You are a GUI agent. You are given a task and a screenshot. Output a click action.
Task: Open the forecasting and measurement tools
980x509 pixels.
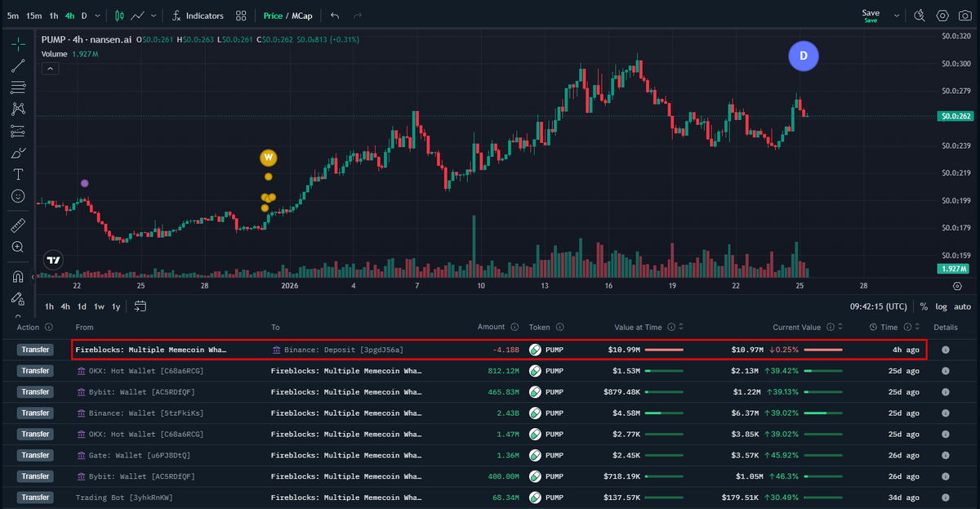pos(18,131)
